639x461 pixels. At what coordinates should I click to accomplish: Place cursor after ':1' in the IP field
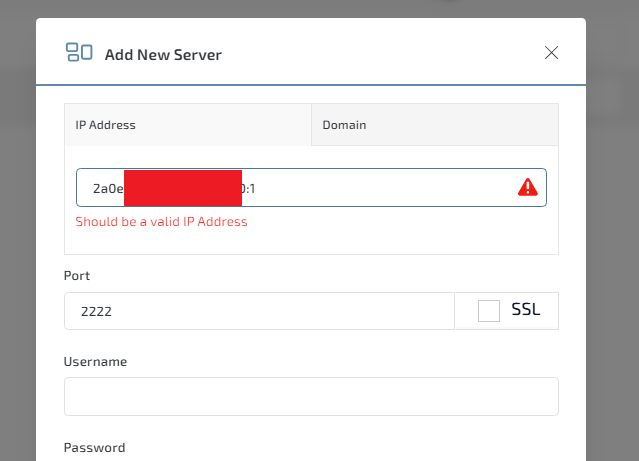[272, 188]
